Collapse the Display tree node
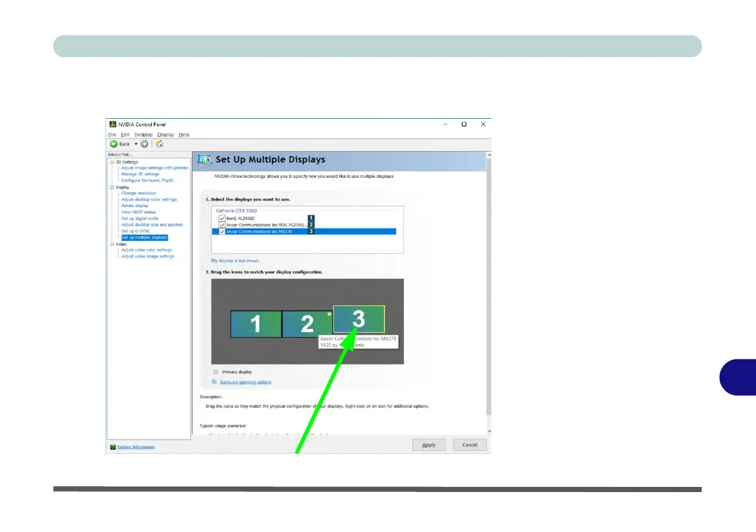 112,187
